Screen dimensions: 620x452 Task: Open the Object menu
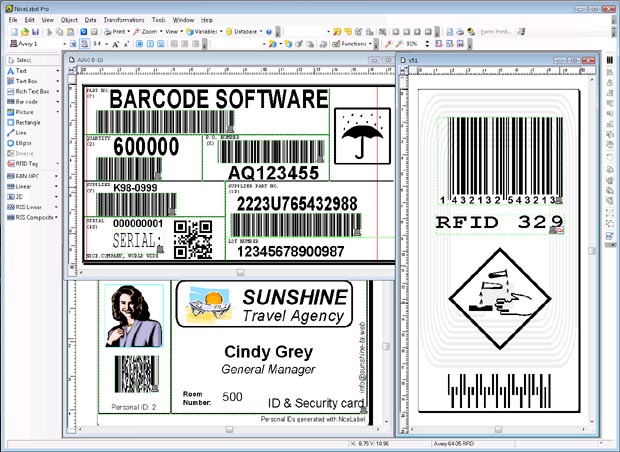point(69,19)
